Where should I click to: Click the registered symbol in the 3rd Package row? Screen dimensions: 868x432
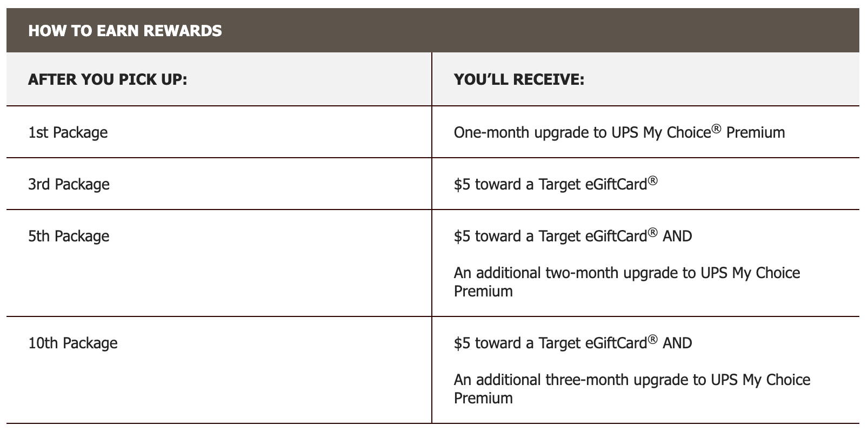(x=653, y=181)
